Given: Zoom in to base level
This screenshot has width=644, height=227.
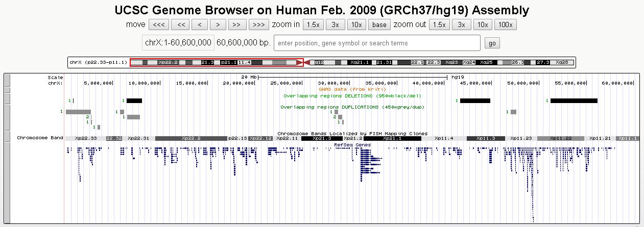Looking at the screenshot, I should (379, 24).
